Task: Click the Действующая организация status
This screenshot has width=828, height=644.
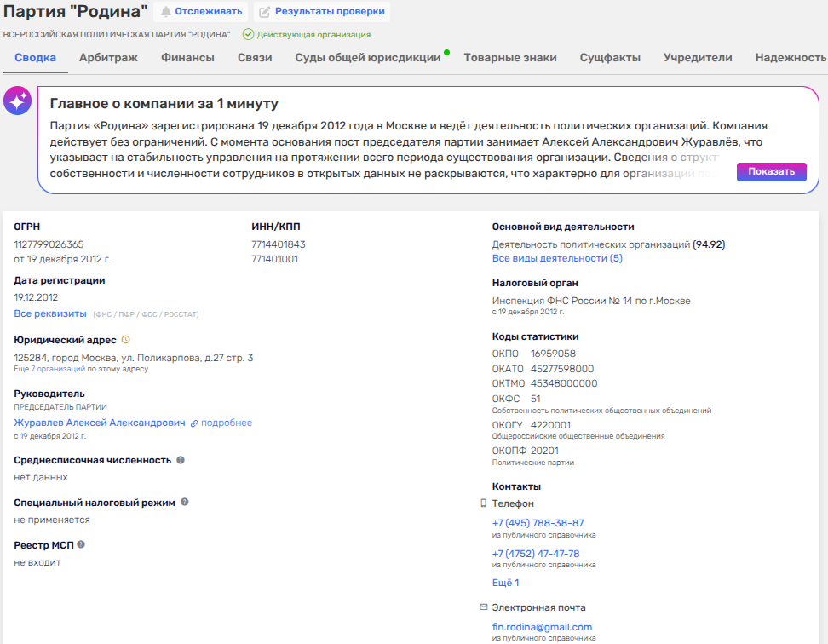Action: (313, 34)
